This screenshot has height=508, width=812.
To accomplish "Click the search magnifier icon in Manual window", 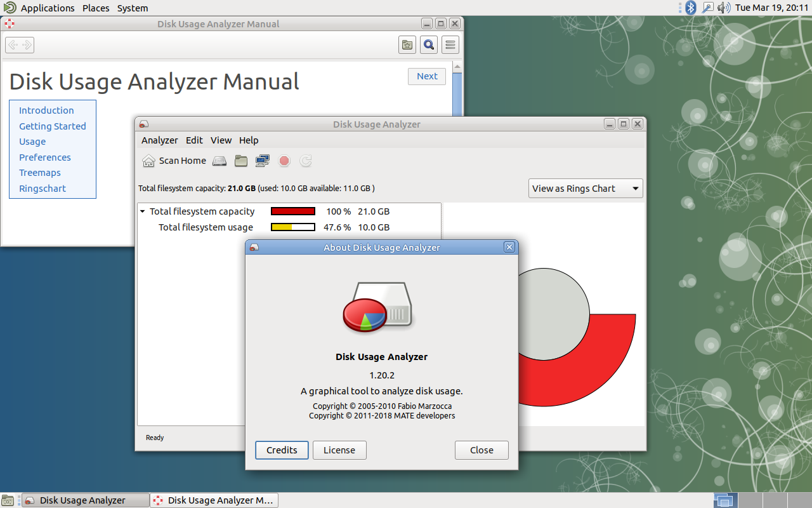I will pos(429,44).
